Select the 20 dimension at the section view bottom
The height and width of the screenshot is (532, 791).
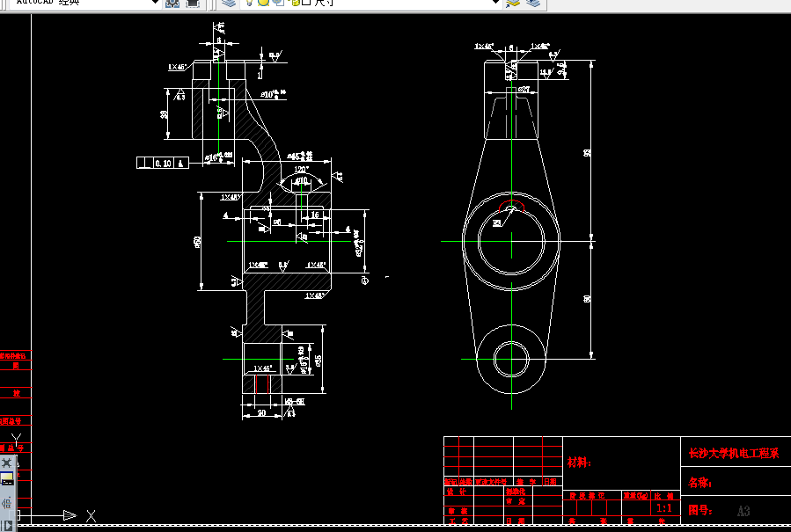tap(262, 412)
